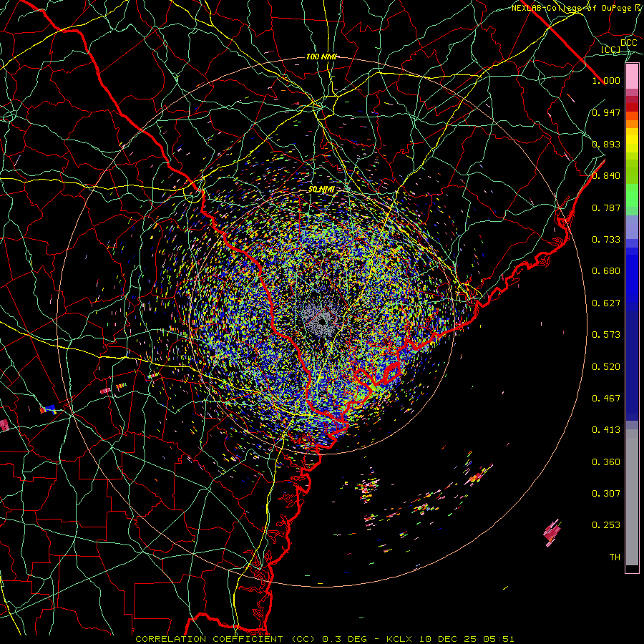
Task: Click the 0.733 scale value
Action: coord(606,240)
